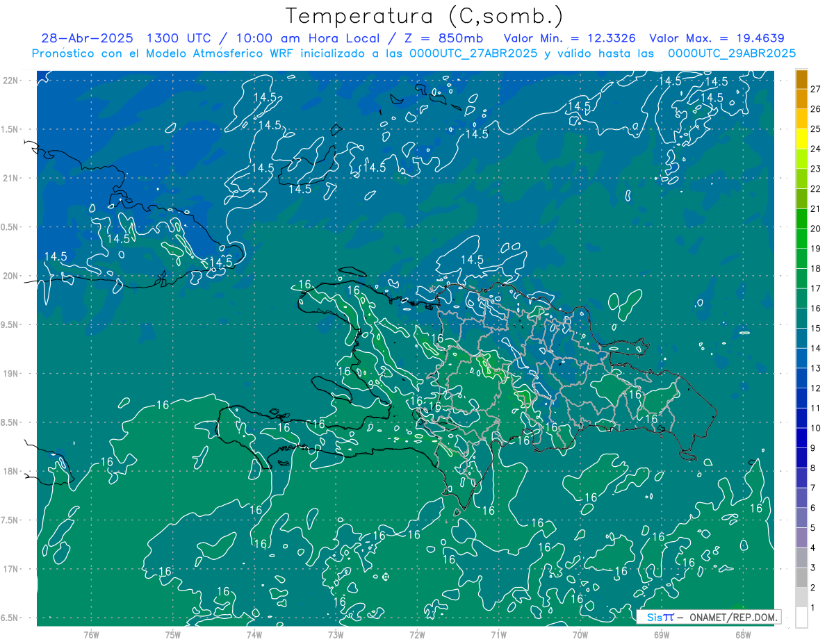Click the '73W' longitude axis label

pos(336,634)
